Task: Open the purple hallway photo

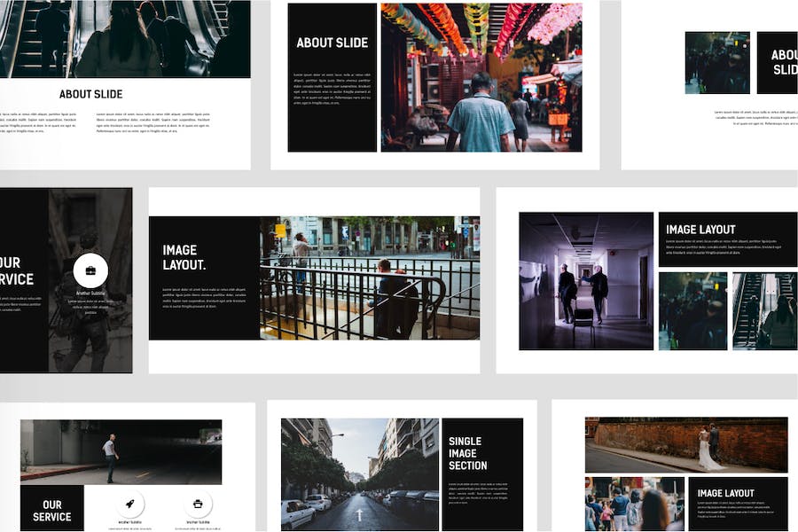Action: point(586,281)
